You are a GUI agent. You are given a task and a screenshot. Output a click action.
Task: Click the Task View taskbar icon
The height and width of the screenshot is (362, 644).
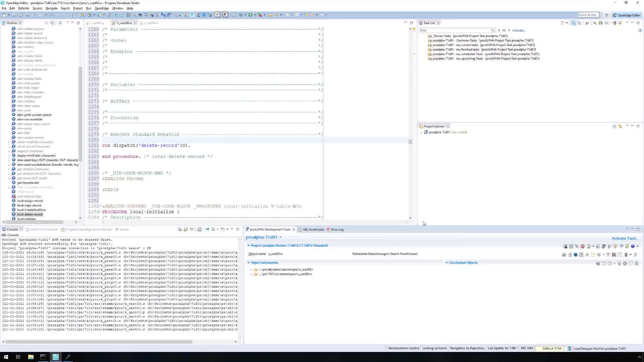(x=18, y=357)
